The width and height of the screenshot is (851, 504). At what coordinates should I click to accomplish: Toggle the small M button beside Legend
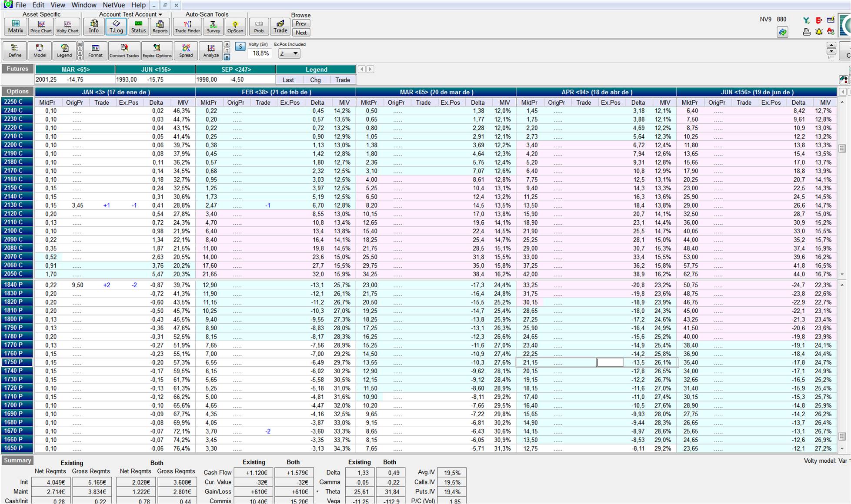[80, 44]
